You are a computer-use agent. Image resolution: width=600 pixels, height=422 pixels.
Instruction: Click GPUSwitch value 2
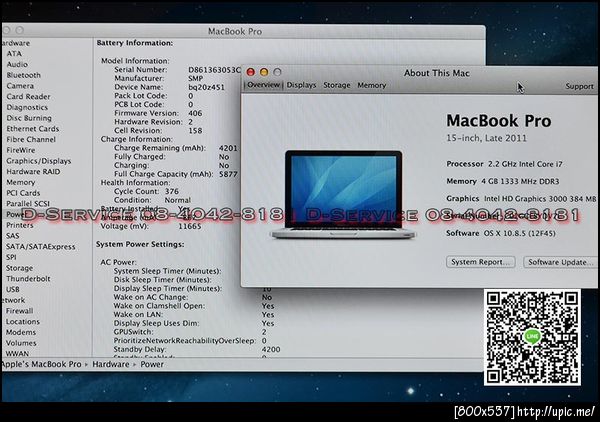click(x=264, y=332)
